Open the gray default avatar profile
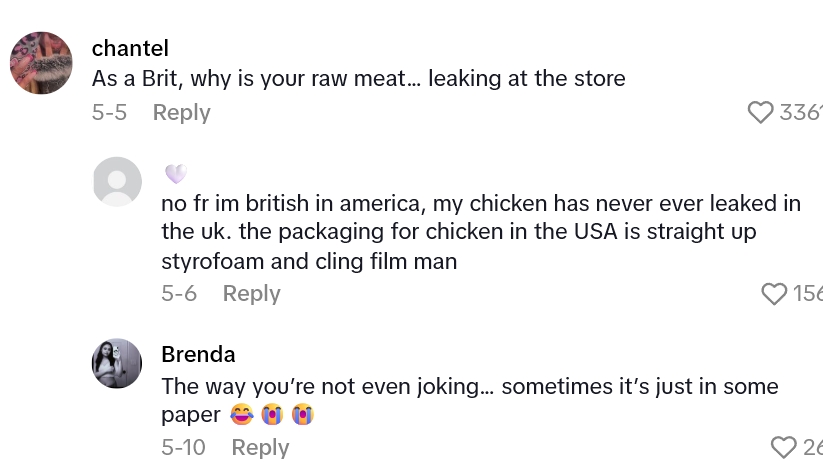The image size is (823, 476). click(x=117, y=182)
